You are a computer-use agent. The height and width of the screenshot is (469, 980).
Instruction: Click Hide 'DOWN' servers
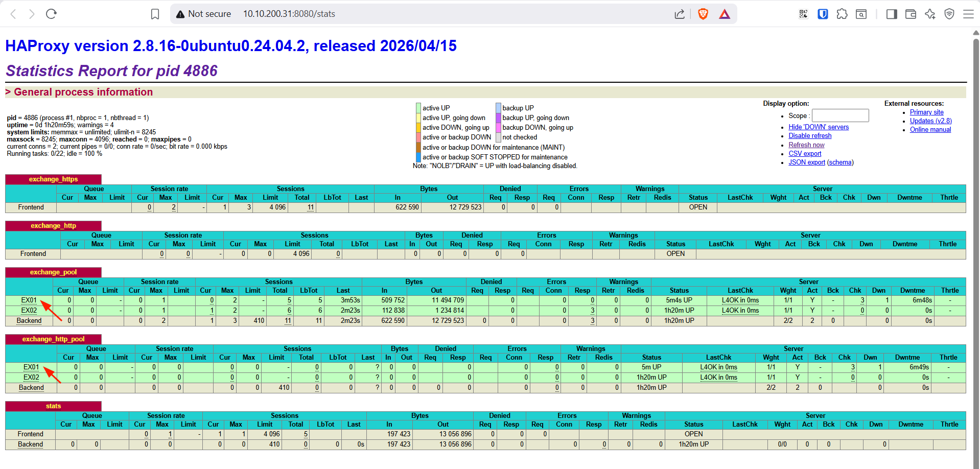coord(819,127)
